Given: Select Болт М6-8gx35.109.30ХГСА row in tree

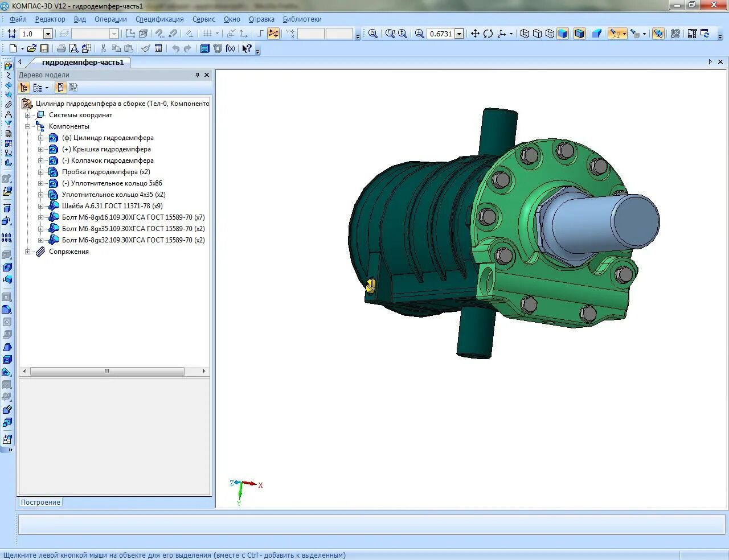Looking at the screenshot, I should point(133,229).
